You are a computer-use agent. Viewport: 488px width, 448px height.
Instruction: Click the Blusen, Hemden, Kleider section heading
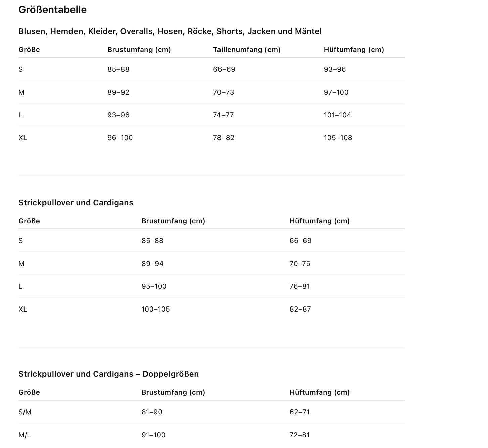pyautogui.click(x=170, y=31)
